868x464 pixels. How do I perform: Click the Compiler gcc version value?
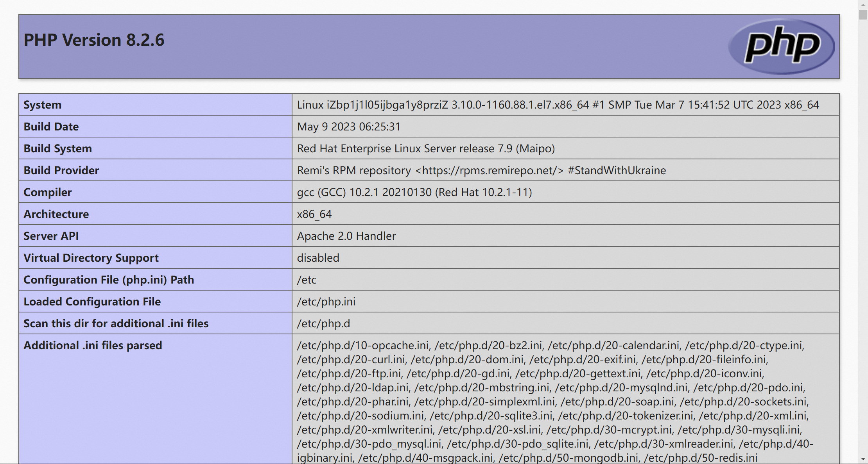point(414,192)
